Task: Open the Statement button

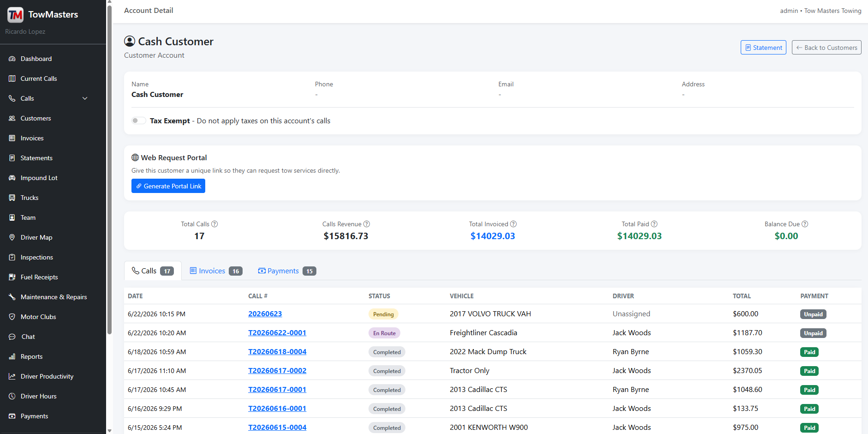Action: (x=763, y=48)
